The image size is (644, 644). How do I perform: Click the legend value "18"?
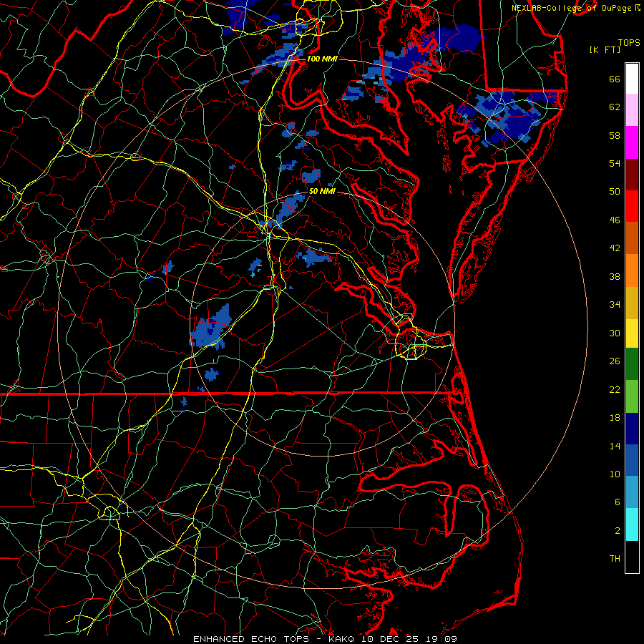615,418
